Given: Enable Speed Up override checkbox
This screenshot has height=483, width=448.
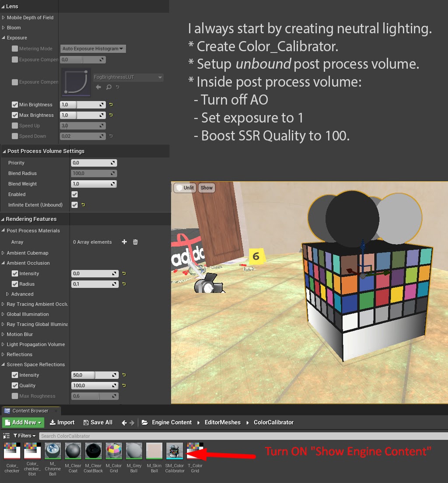Looking at the screenshot, I should click(x=15, y=126).
